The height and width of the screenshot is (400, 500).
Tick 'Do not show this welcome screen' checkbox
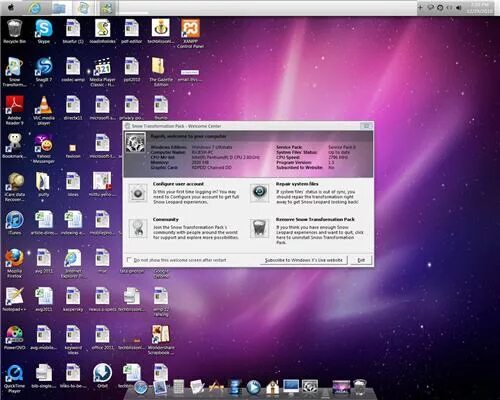click(x=129, y=260)
